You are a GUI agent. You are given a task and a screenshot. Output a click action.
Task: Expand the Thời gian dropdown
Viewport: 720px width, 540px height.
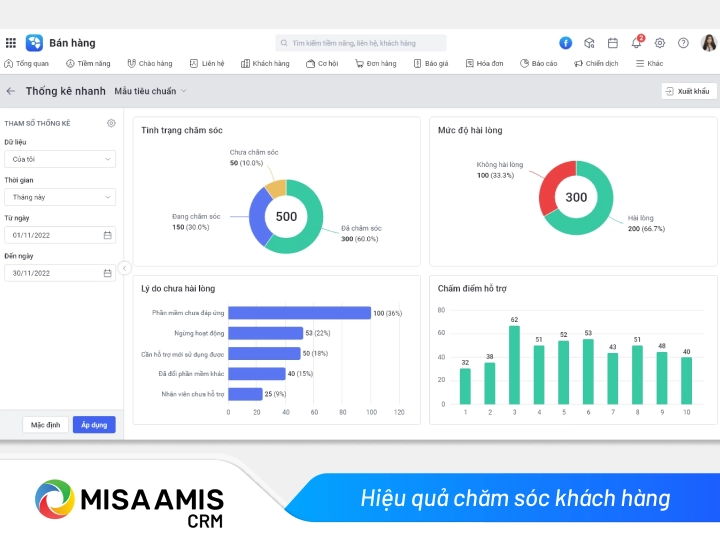point(59,197)
